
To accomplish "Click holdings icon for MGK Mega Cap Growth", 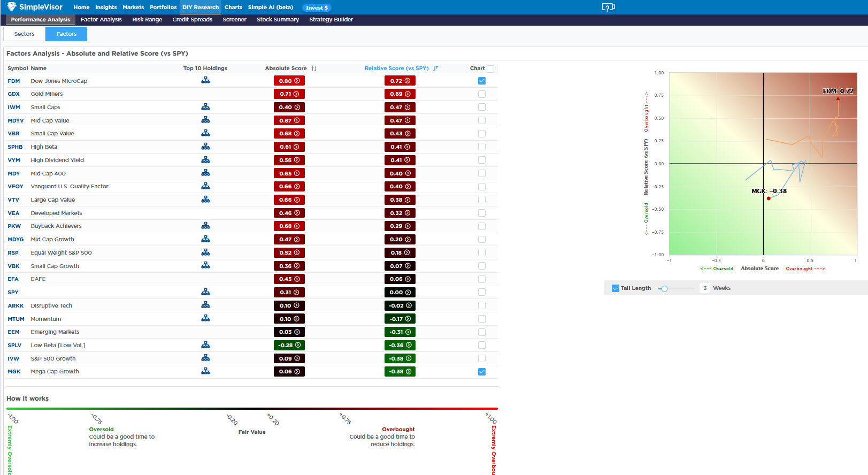I will (205, 371).
